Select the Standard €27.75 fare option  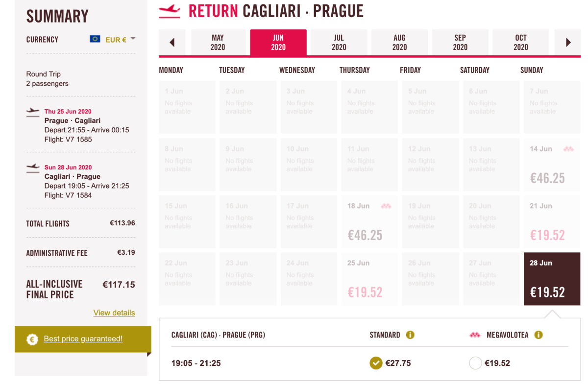376,363
